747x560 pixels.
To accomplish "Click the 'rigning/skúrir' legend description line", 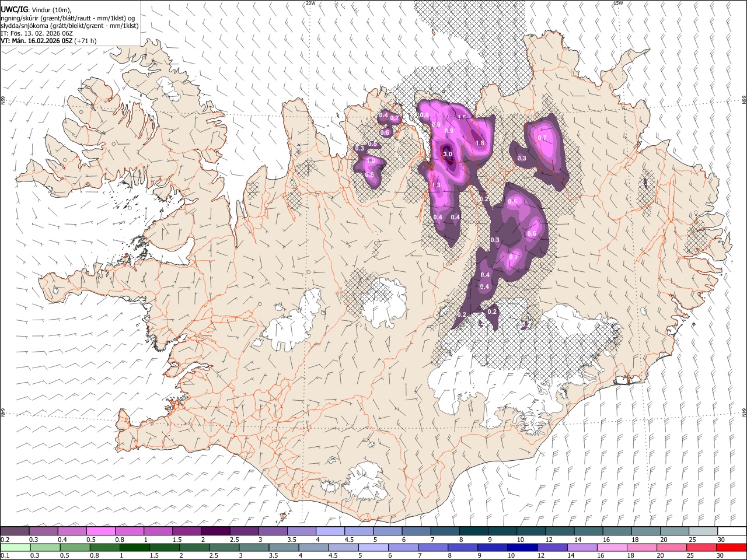I will click(x=68, y=17).
